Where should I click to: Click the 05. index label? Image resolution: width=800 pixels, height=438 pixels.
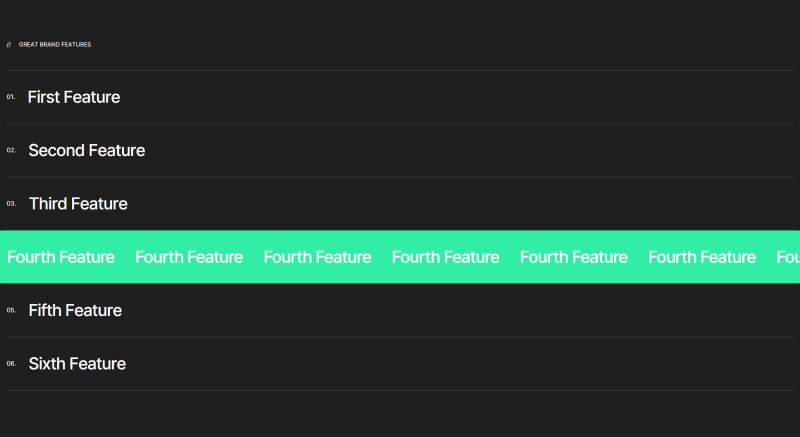coord(11,310)
